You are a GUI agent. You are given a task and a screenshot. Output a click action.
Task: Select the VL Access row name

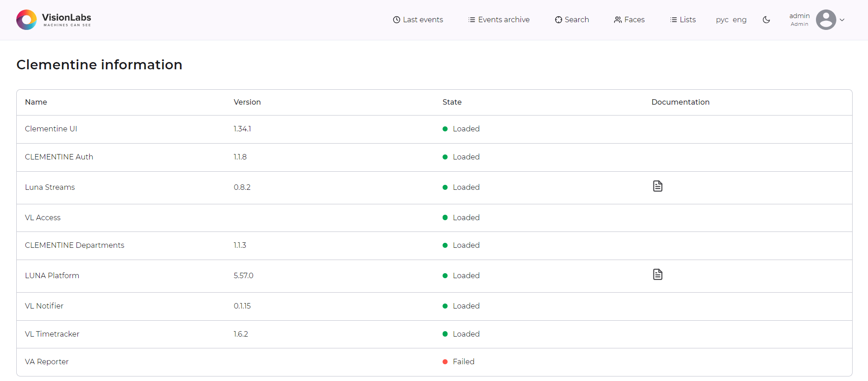coord(43,217)
